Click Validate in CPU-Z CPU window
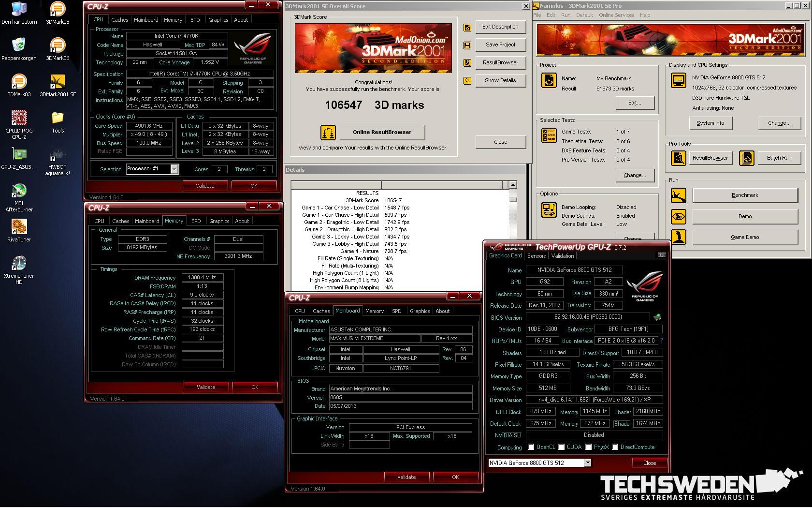The image size is (812, 508). [x=205, y=186]
